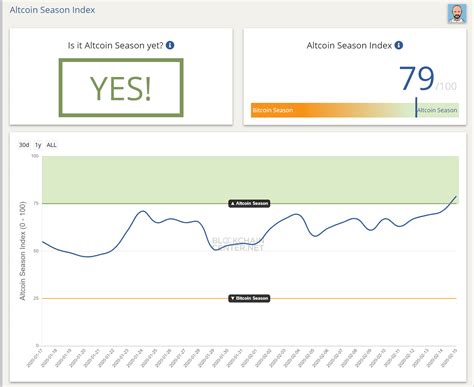
Task: Click the "▲ Altcoin Season" chart label
Action: 249,203
